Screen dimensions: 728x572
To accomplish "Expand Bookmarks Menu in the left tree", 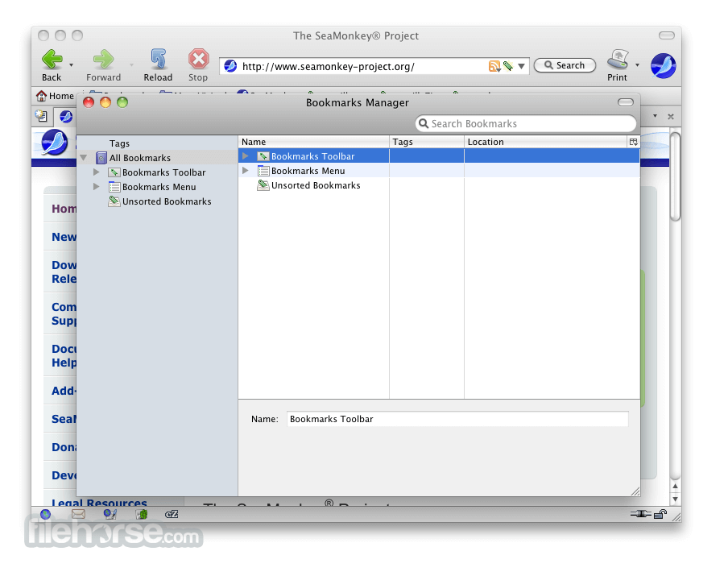I will [x=96, y=187].
